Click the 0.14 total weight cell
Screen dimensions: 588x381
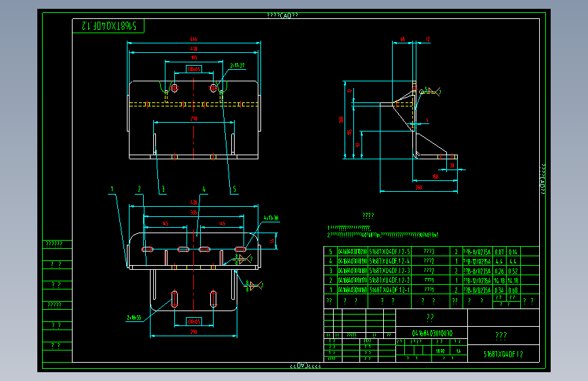513,252
